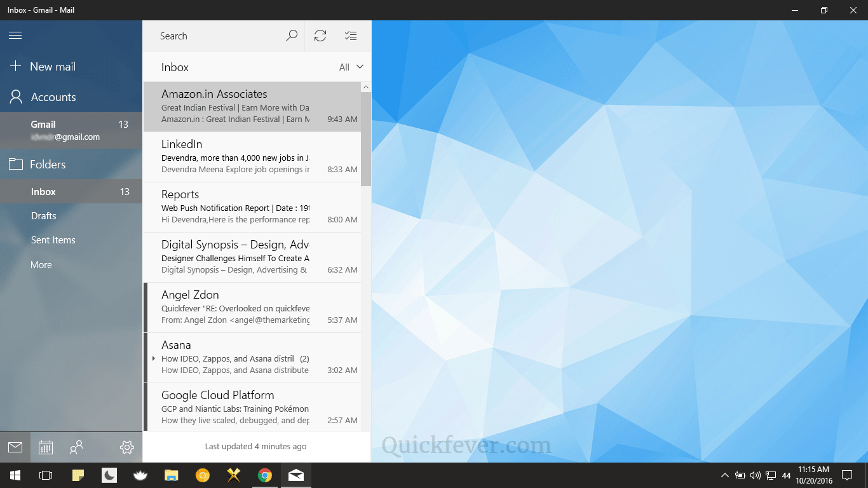Enter selection mode with the checklist icon
Screen dimensions: 868x488
351,36
